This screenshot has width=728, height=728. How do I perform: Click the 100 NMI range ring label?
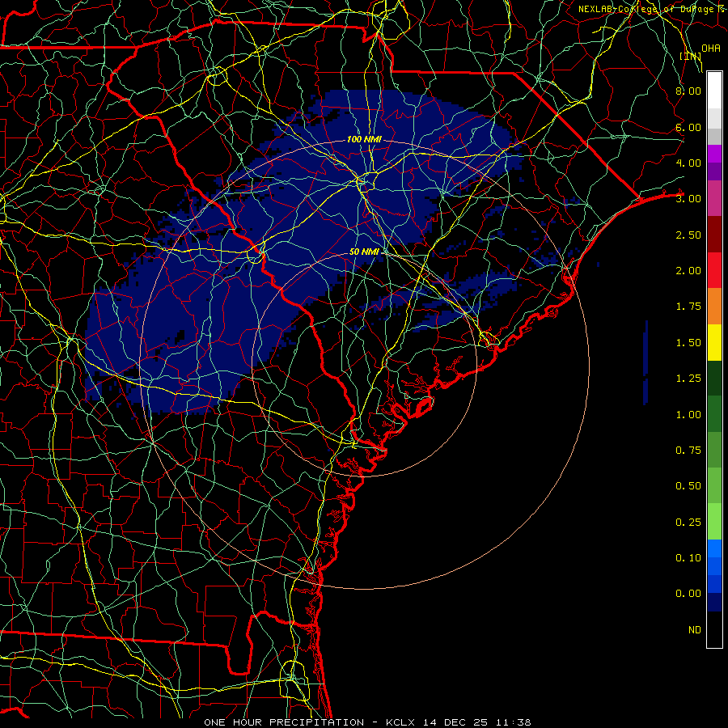click(x=364, y=139)
